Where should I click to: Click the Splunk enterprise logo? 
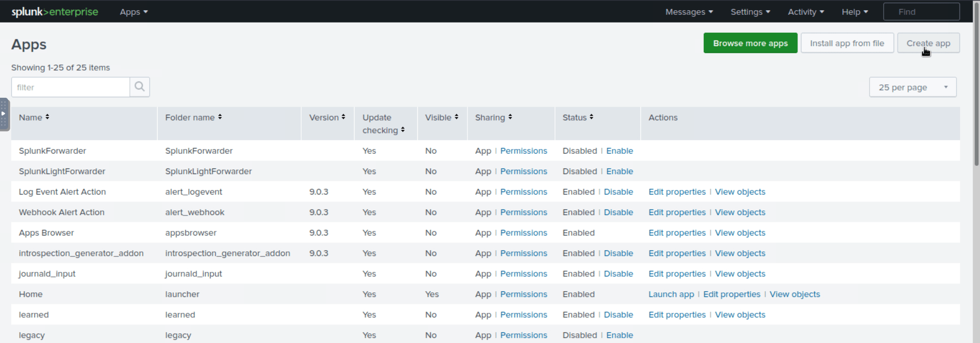(55, 12)
